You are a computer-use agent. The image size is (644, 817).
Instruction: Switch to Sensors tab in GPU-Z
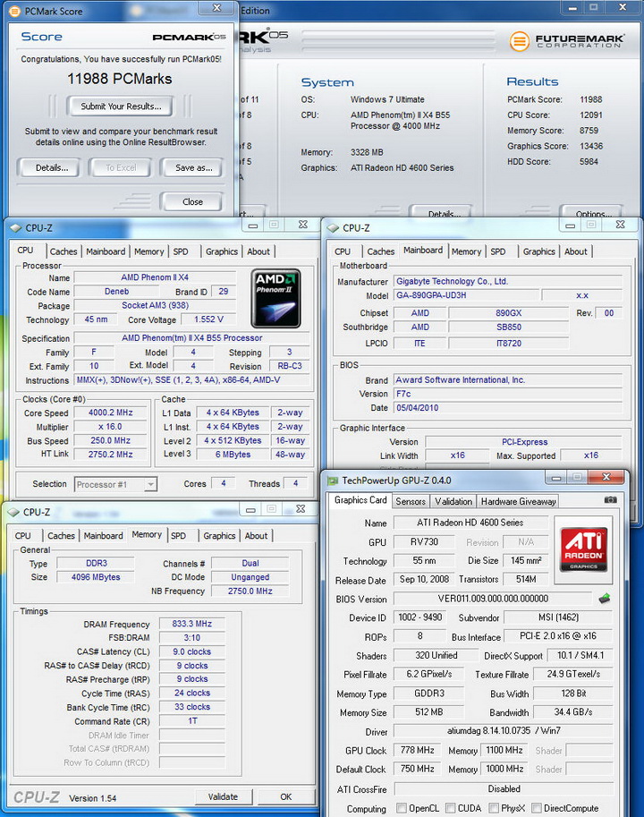click(411, 501)
